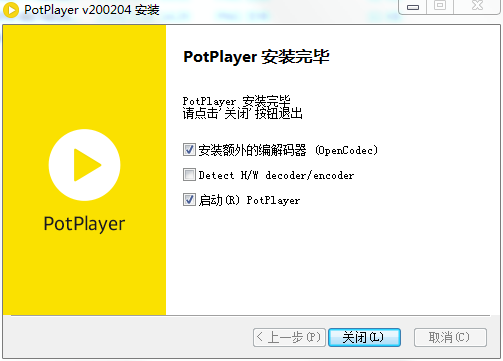This screenshot has width=503, height=361.
Task: Click the 安装额外的编解码器 (OpenCodec) label
Action: click(x=288, y=150)
